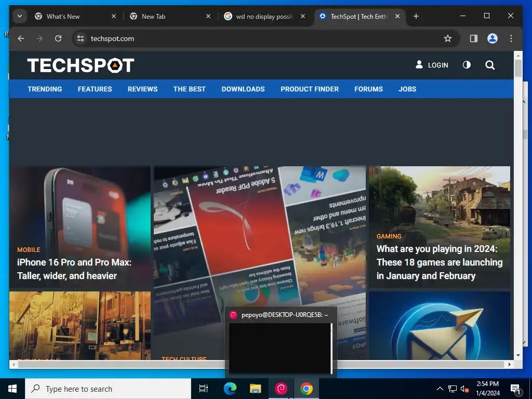
Task: Click the horizontal scrollbar left arrow
Action: coord(14,364)
